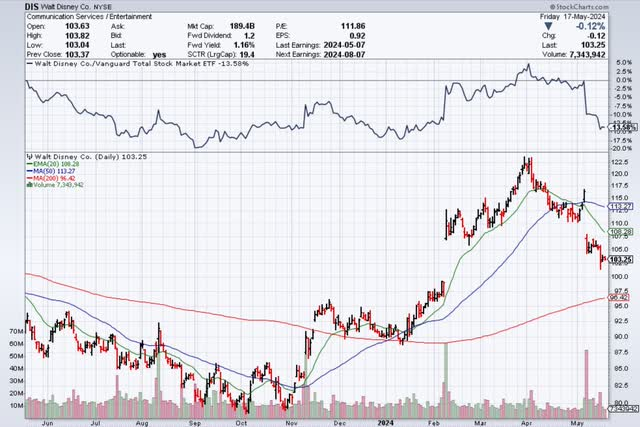This screenshot has height=427, width=640.
Task: Click the Mkt Cap value 189.4B
Action: [242, 26]
